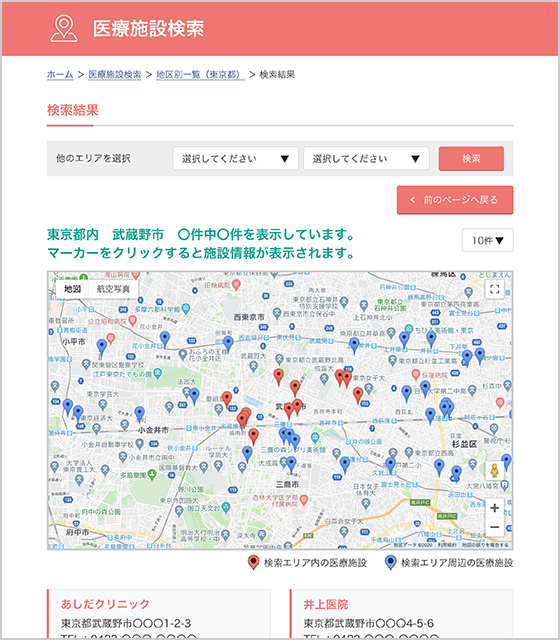The height and width of the screenshot is (640, 560).
Task: Open the ホーム breadcrumb link
Action: coord(60,74)
